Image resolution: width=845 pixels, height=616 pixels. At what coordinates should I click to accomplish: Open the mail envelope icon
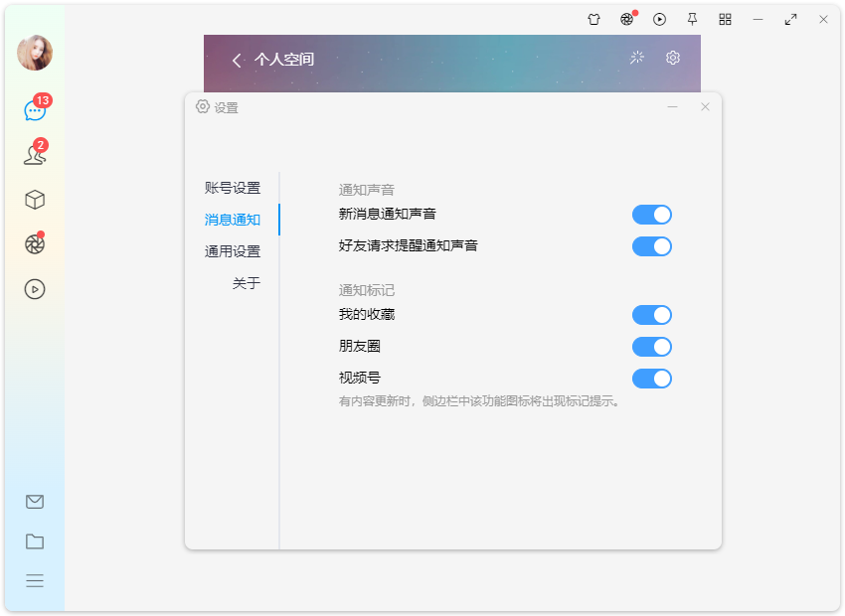[x=35, y=502]
